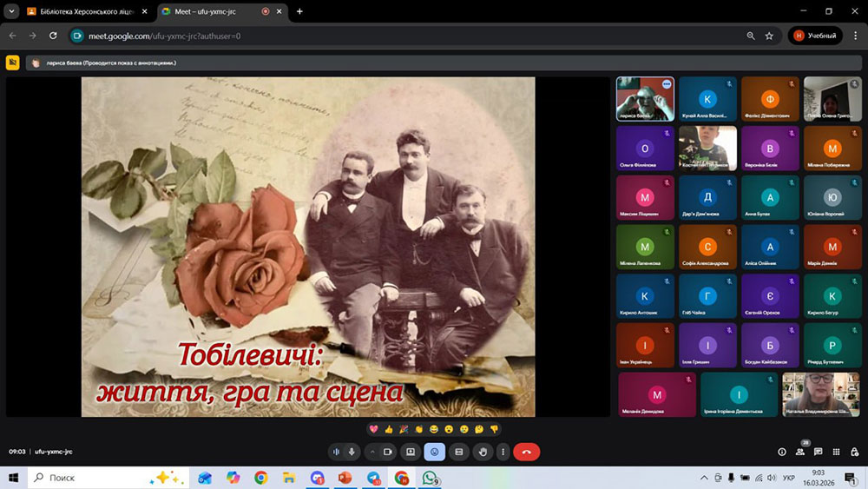The image size is (868, 489).
Task: Toggle the emoji reactions bar
Action: (435, 452)
